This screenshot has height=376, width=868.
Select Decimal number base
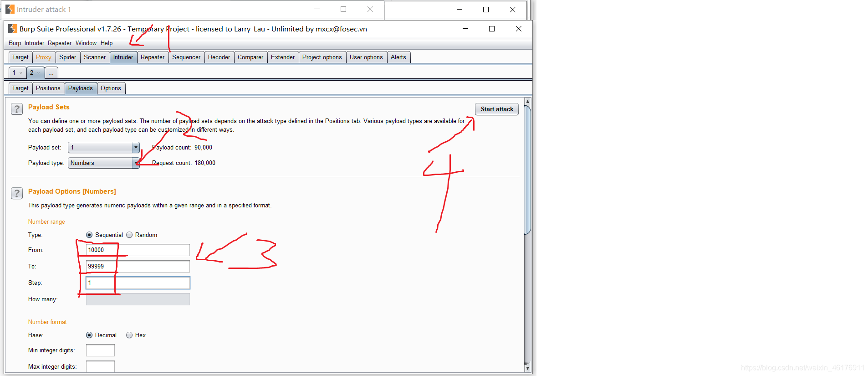89,335
